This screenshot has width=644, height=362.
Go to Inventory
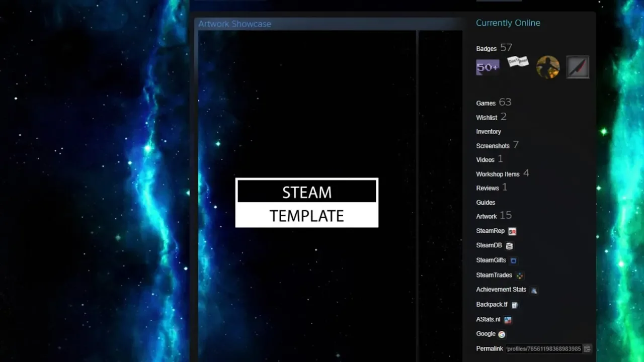[x=489, y=132]
